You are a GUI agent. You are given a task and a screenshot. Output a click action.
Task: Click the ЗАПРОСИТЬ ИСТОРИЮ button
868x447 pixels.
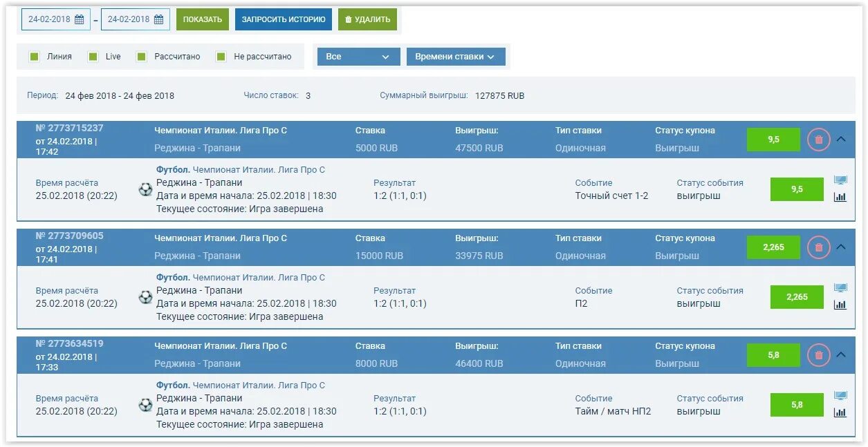coord(284,19)
